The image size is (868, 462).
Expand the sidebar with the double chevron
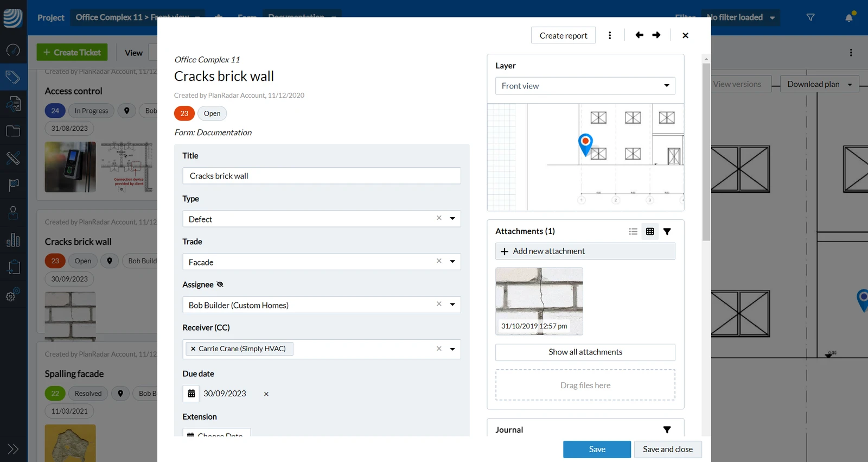click(13, 449)
